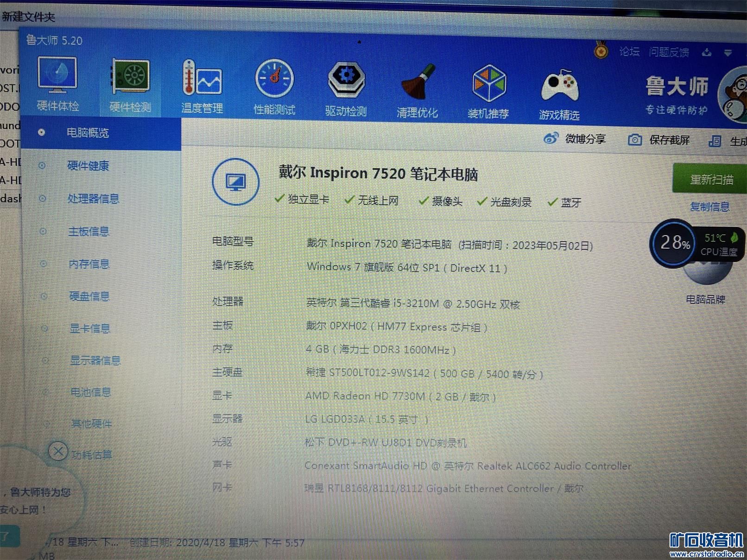Click the 独立显卡 feature check
Viewport: 747px width, 560px height.
[302, 199]
